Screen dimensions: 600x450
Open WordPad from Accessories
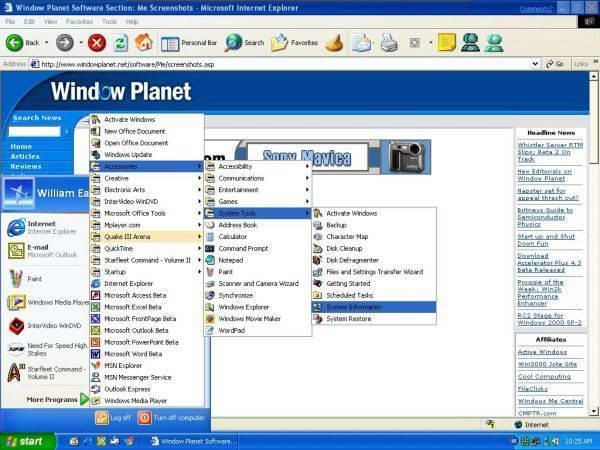[258, 331]
